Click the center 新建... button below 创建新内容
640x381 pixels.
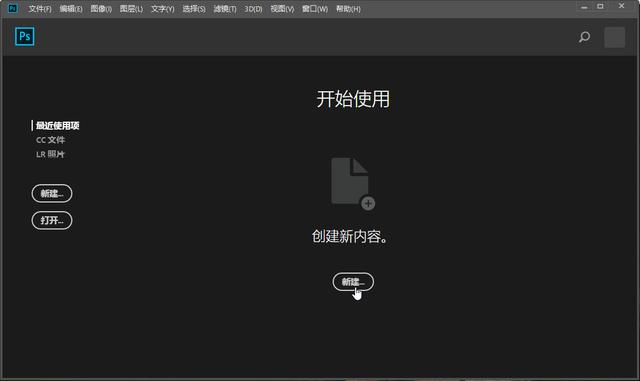(x=353, y=282)
